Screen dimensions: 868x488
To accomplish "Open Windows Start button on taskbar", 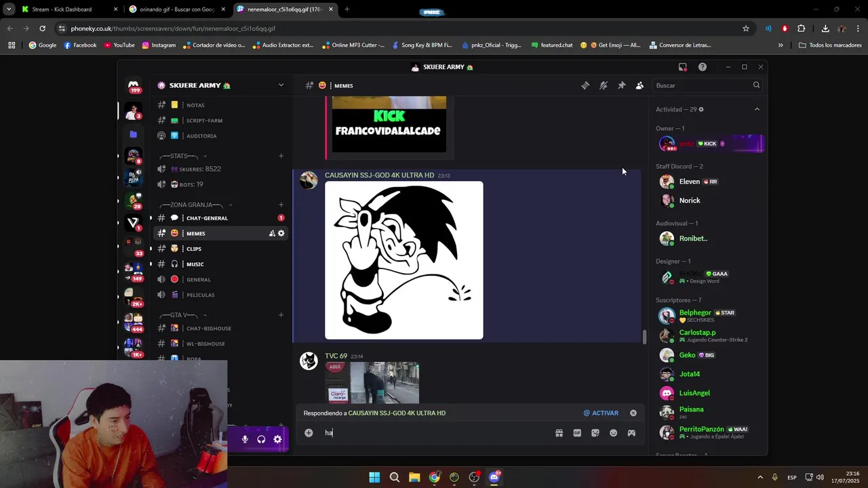I will [374, 477].
